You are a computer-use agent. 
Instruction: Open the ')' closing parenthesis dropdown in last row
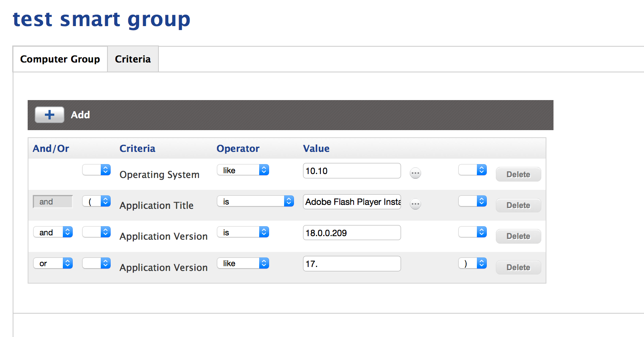(473, 263)
